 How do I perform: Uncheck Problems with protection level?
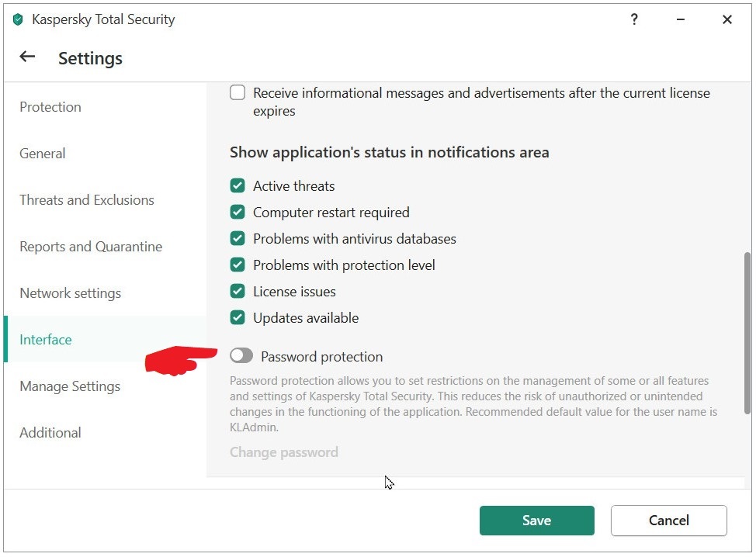point(238,265)
